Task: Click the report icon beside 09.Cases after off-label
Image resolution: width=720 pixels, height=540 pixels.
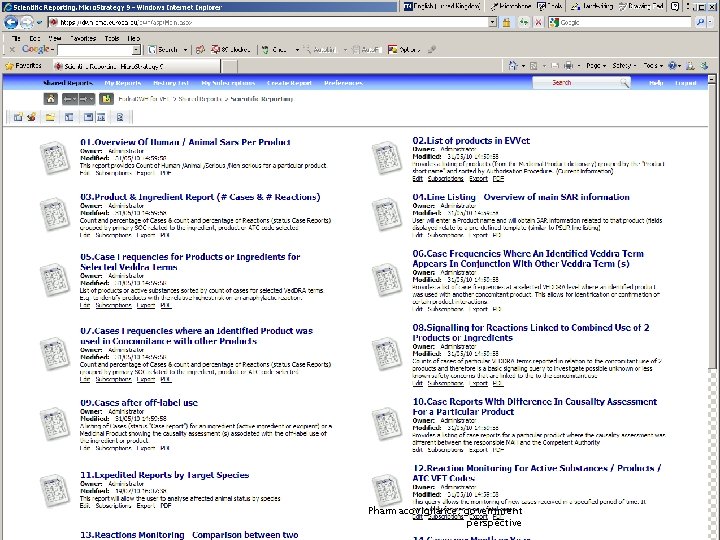Action: (55, 424)
